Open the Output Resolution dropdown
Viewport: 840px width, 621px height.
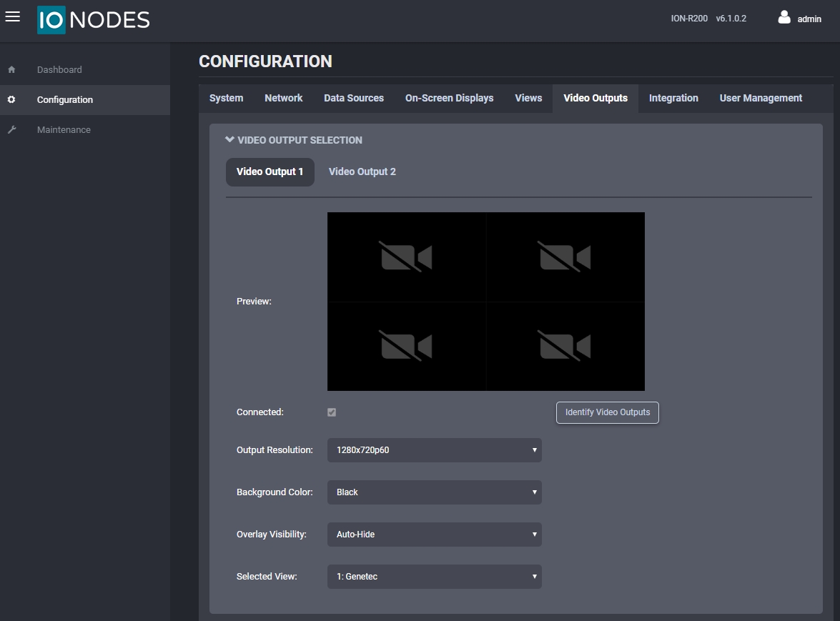(x=434, y=450)
